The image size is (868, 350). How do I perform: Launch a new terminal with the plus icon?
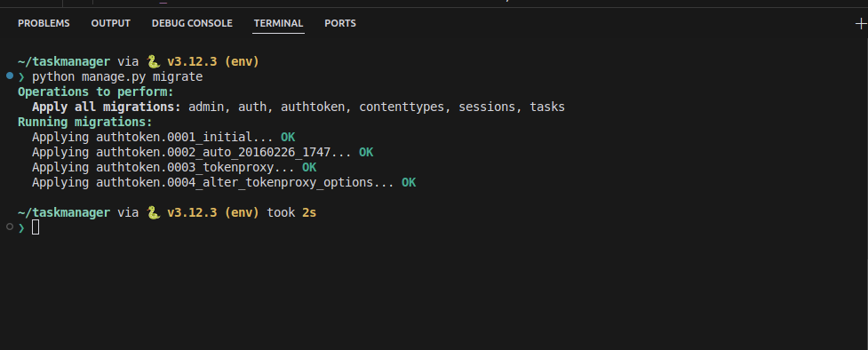coord(861,23)
